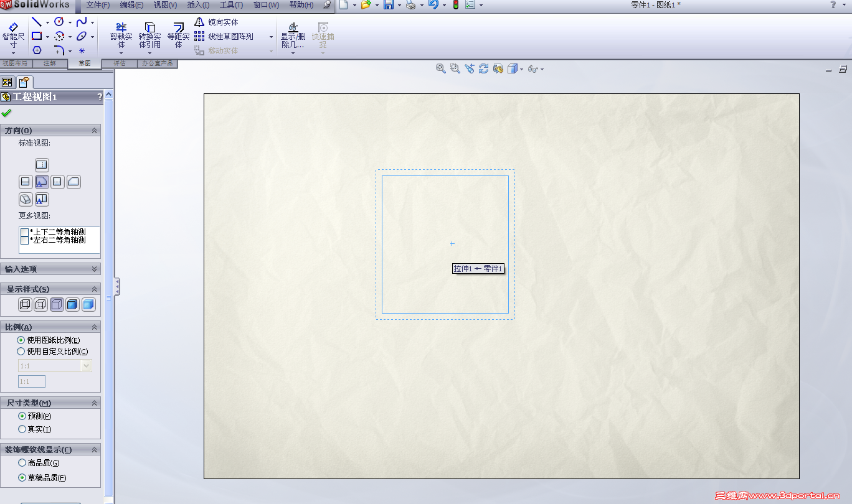Select the 智能尺寸 smart dimension tool
Image resolution: width=852 pixels, height=504 pixels.
13,36
